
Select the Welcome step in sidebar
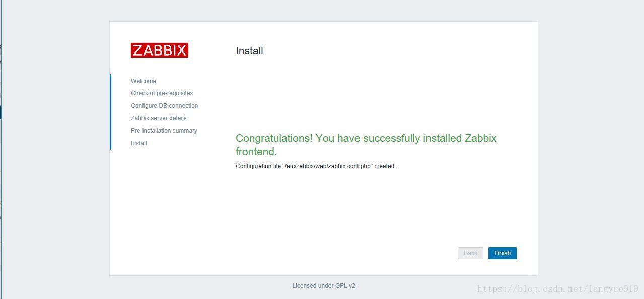[x=144, y=81]
